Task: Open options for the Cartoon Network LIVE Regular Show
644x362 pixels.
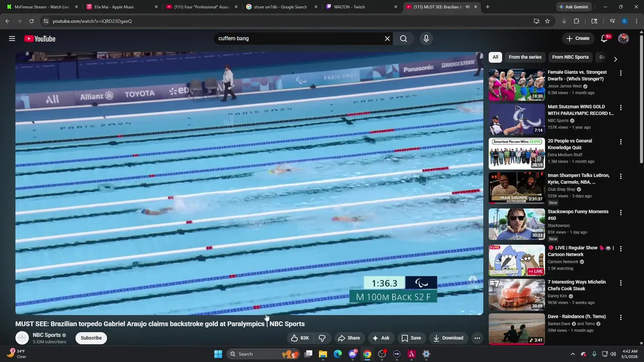Action: click(x=620, y=248)
